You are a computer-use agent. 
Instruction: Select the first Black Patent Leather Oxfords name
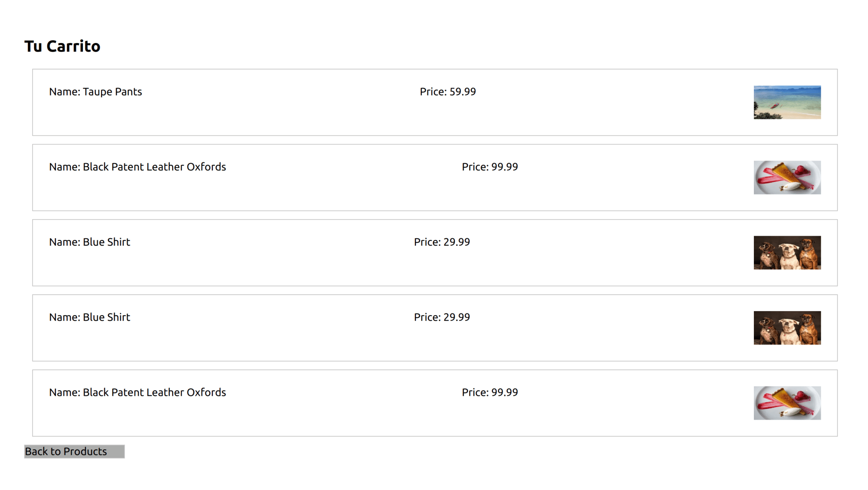(138, 167)
